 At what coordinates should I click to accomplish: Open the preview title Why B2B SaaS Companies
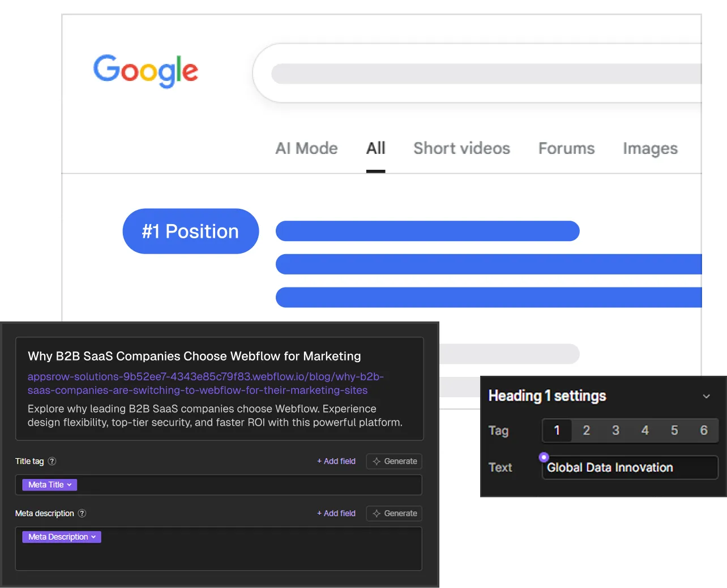[x=194, y=356]
